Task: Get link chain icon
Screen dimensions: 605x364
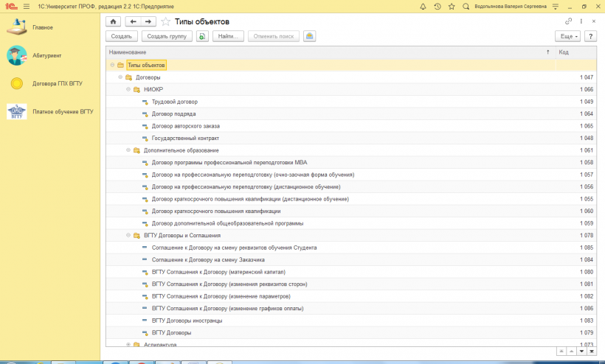Action: (x=568, y=21)
